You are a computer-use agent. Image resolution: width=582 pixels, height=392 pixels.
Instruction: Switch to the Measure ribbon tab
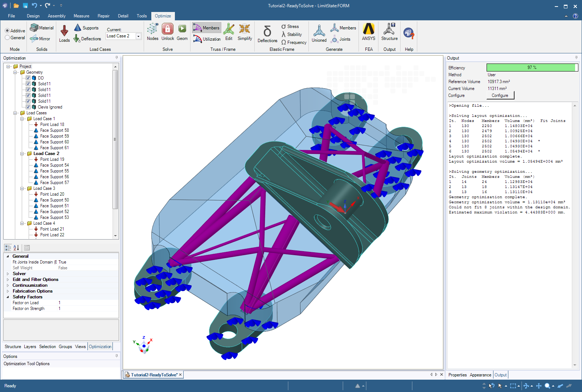click(x=81, y=16)
